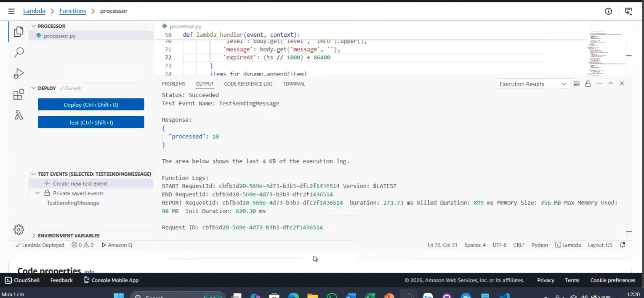Click the info circle icon in the top bar
Screen dimensions: 644x298
point(608,11)
